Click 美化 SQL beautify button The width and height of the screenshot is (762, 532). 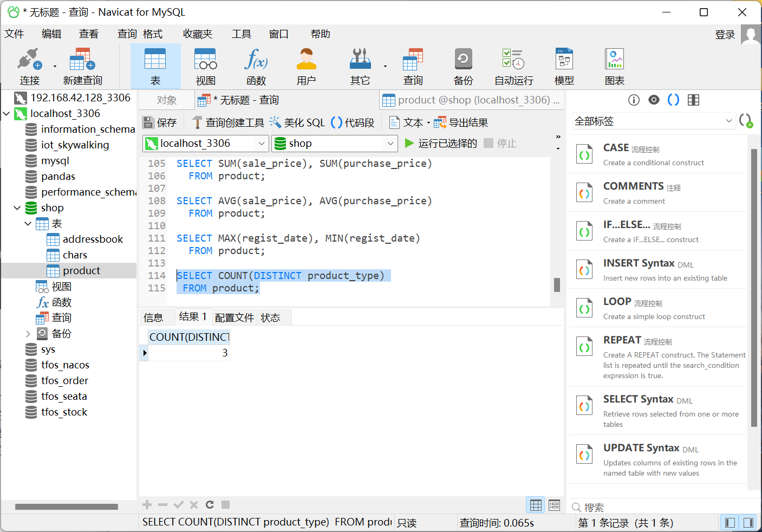[x=297, y=123]
